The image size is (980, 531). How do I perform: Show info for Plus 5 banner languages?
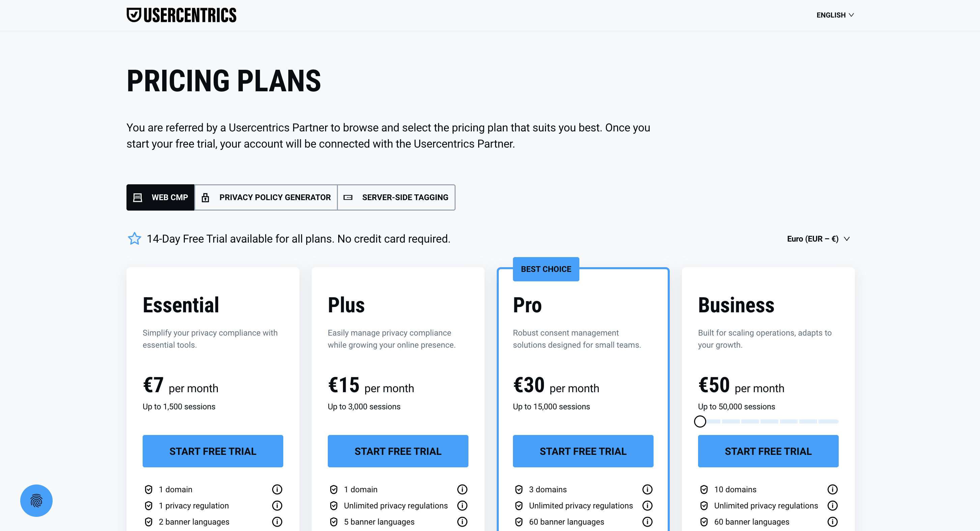[462, 522]
